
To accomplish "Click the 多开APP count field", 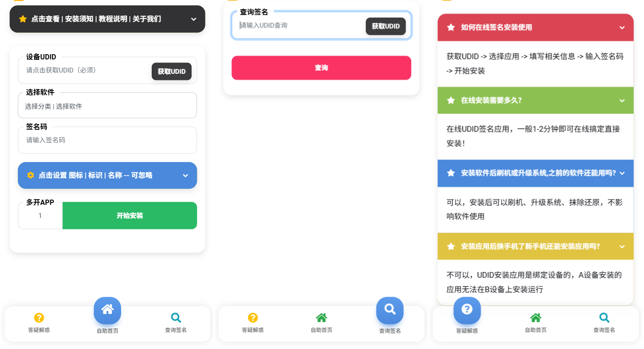I will [x=40, y=215].
